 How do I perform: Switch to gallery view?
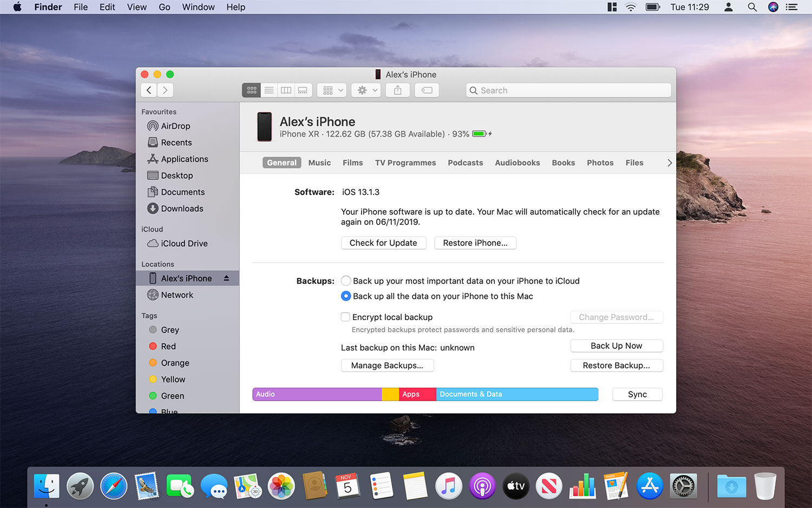tap(303, 90)
